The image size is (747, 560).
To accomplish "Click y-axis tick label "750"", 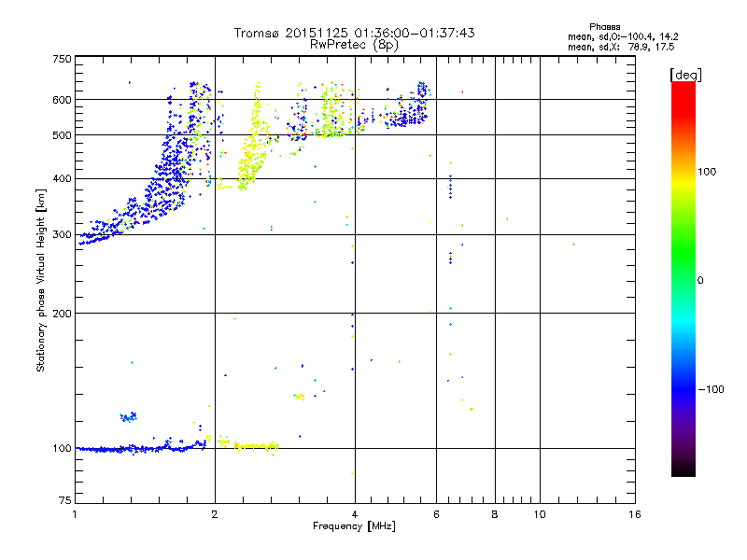I will point(62,59).
